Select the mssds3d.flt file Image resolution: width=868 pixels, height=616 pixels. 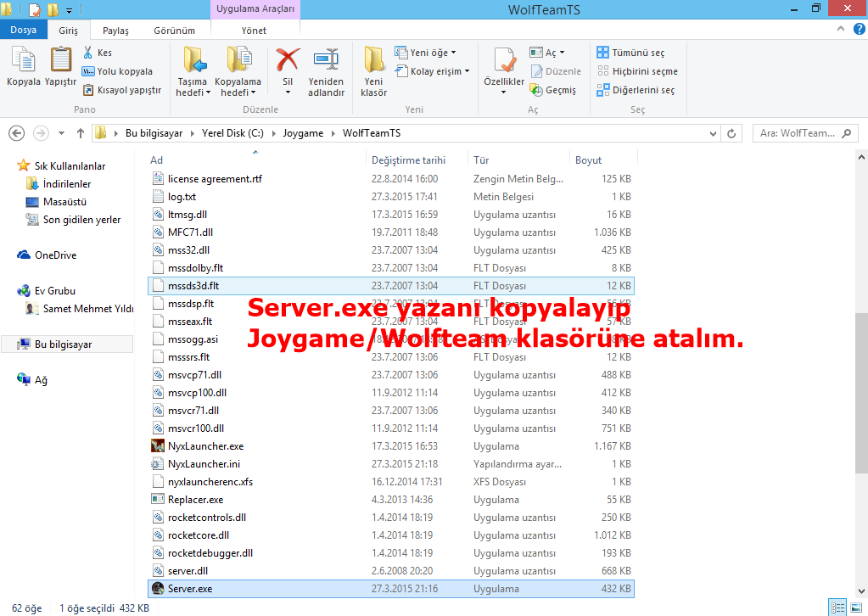(x=391, y=286)
